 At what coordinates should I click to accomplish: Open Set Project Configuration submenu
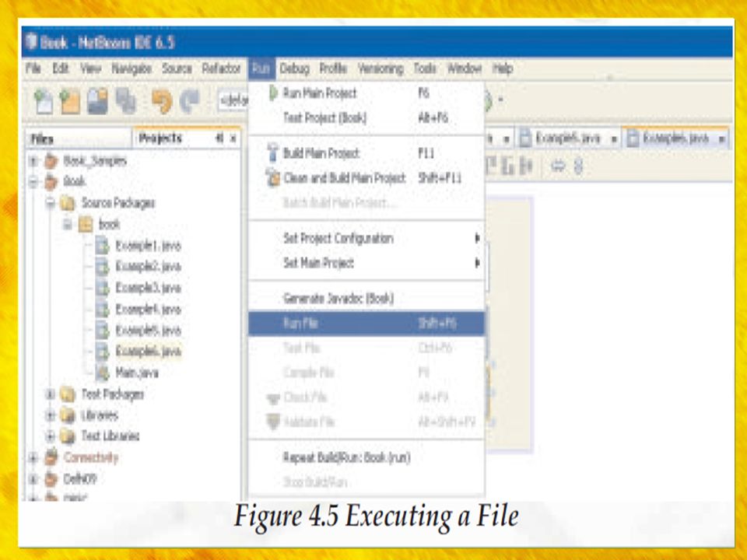click(x=366, y=238)
